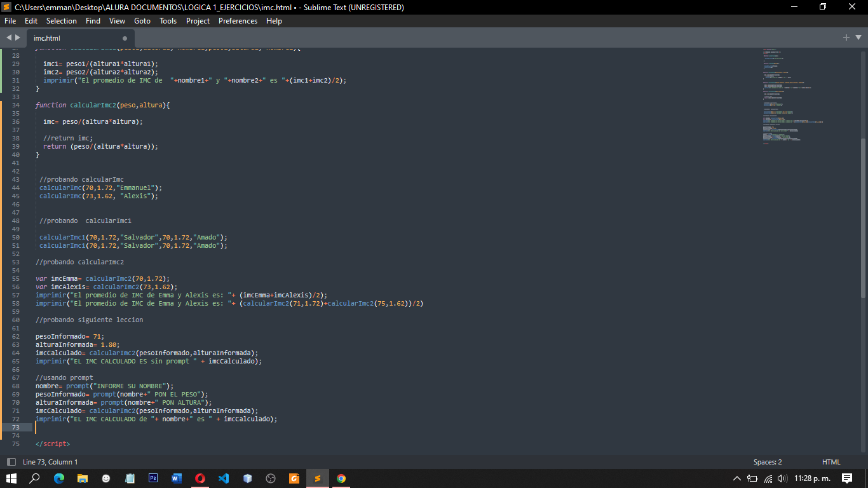The image size is (868, 488).
Task: Open battery power status icon
Action: click(x=752, y=478)
